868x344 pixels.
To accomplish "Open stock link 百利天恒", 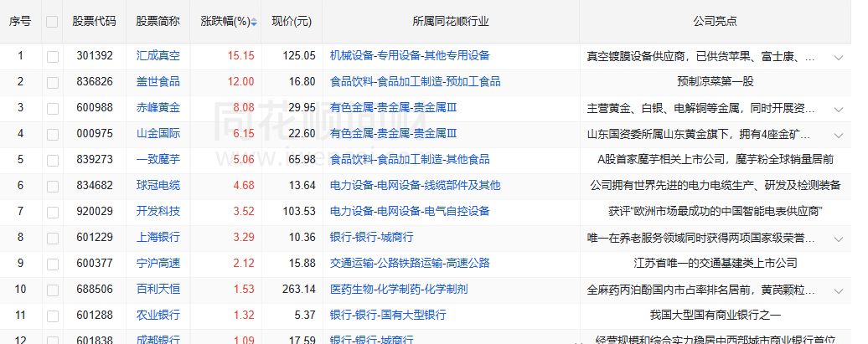I will coord(158,290).
